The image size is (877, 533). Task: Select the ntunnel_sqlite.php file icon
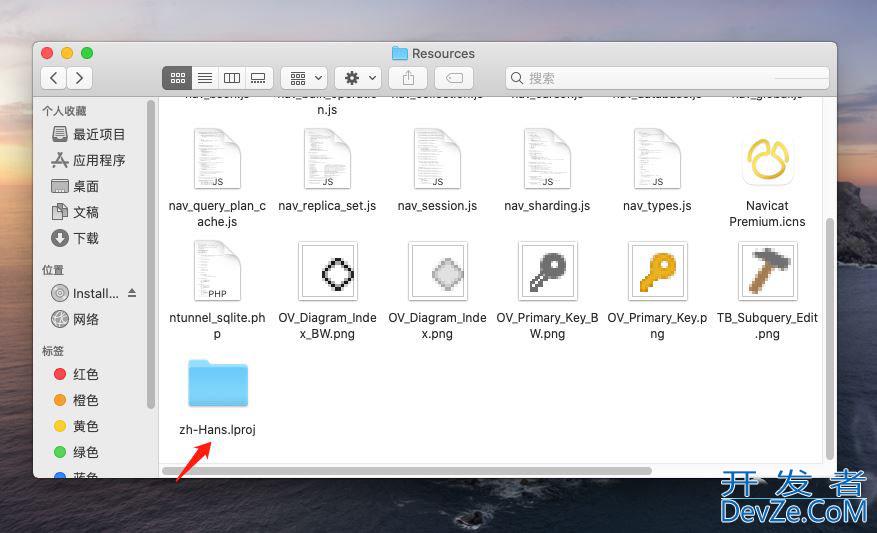click(x=217, y=271)
